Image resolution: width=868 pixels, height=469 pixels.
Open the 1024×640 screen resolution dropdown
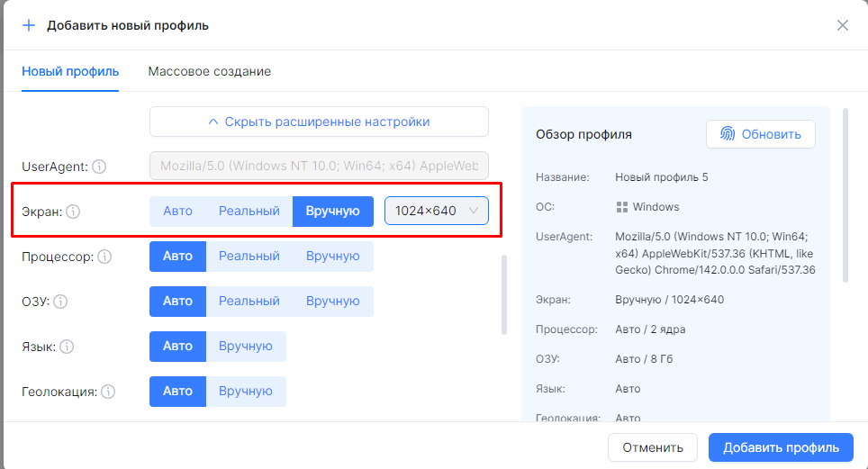click(437, 212)
